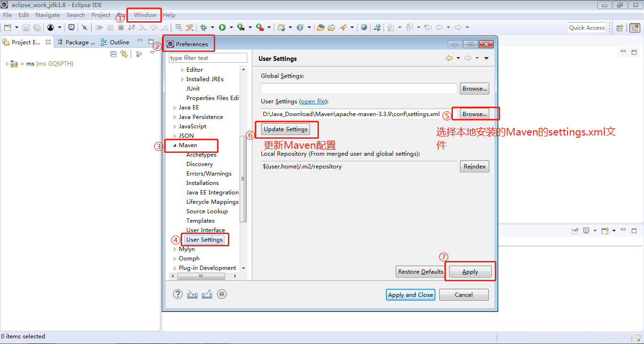
Task: Open the Preferences view menu dropdown triangle
Action: point(486,58)
